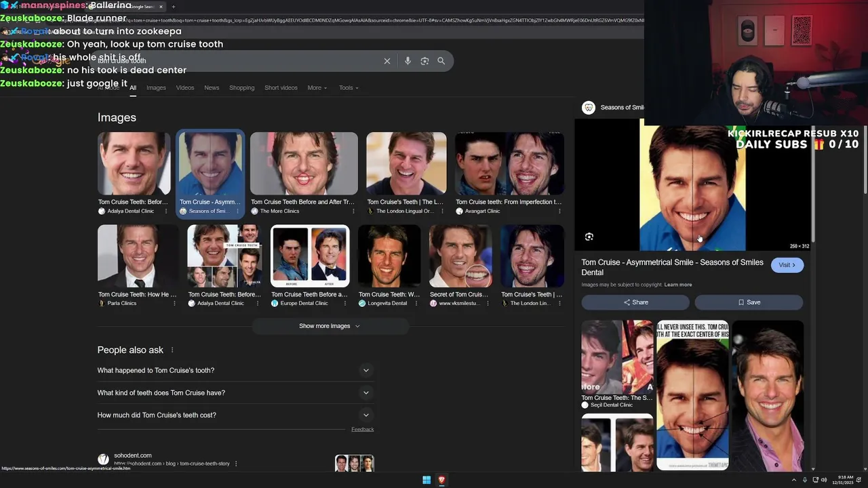Open Tom Cruise Asymmetrical Smile title link
This screenshot has width=868, height=488.
point(672,267)
